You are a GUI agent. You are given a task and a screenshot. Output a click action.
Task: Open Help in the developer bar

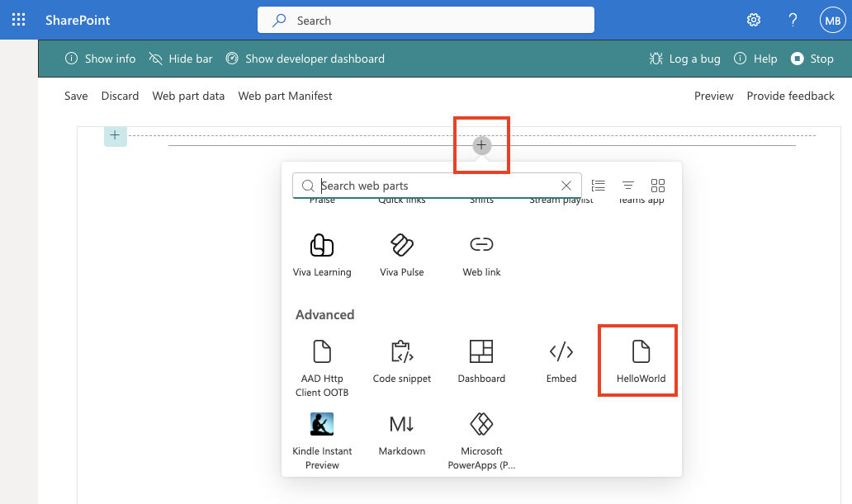755,59
